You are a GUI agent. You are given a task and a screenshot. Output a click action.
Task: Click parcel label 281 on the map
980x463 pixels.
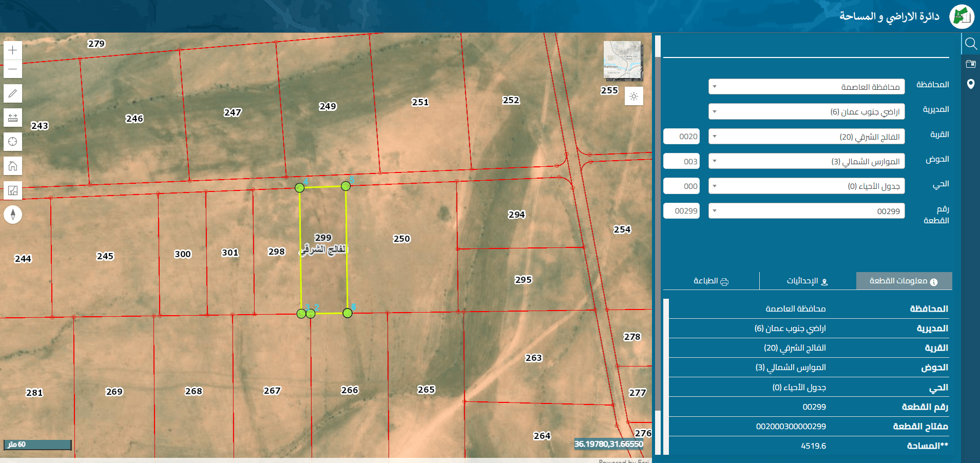pos(34,393)
